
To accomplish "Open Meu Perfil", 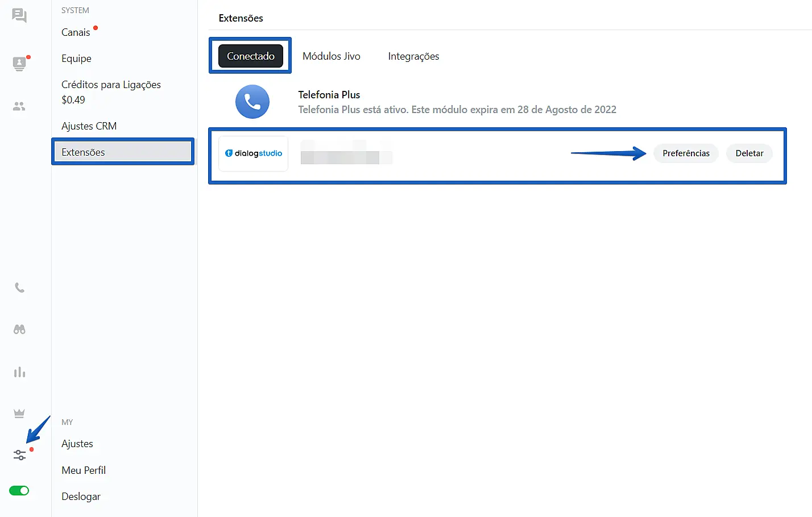I will 84,470.
